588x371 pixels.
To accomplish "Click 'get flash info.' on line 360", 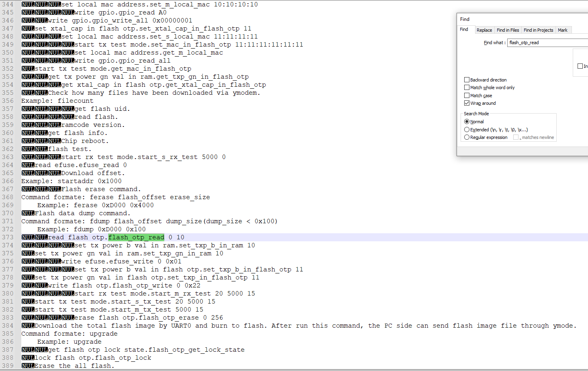I will point(78,133).
